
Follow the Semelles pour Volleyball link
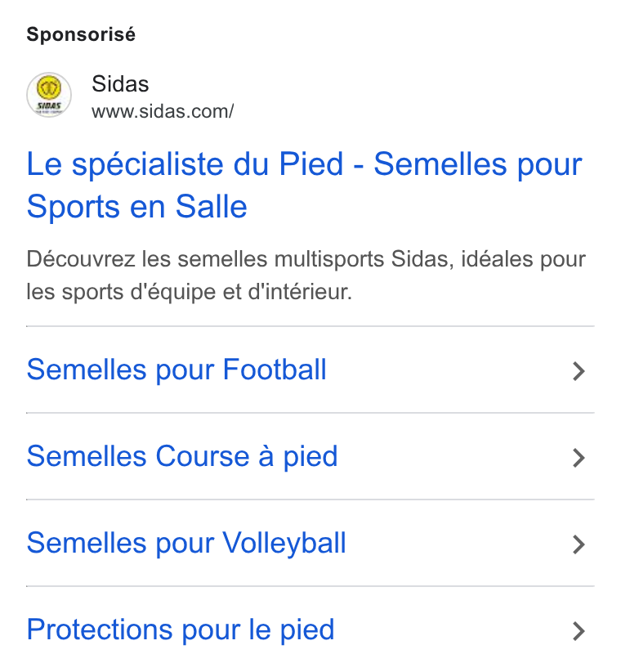tap(185, 543)
